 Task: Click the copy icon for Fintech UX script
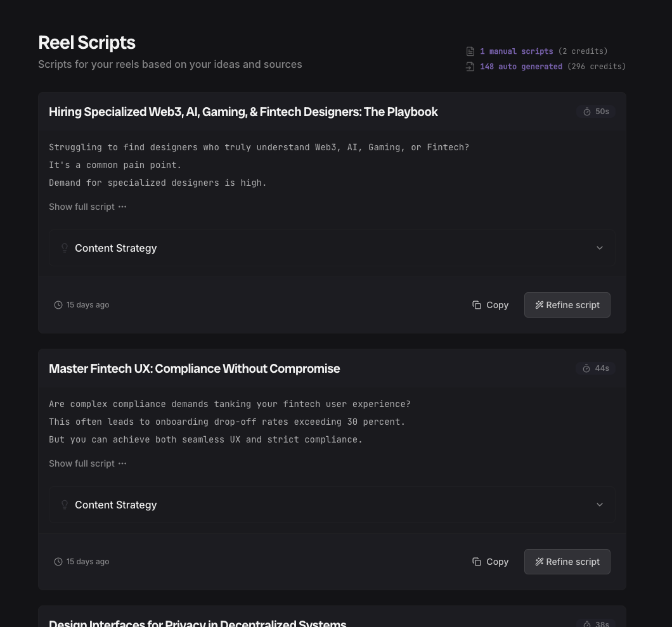click(x=477, y=562)
